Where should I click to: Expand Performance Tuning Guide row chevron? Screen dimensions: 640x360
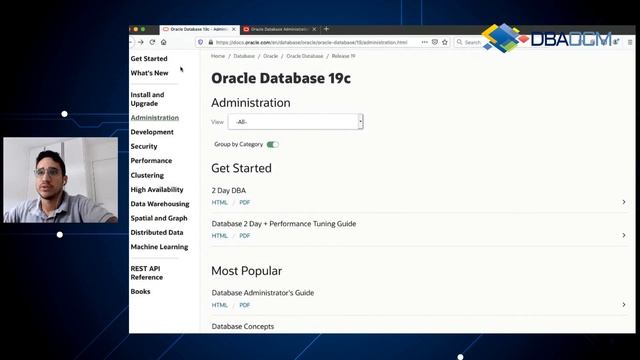(x=624, y=236)
